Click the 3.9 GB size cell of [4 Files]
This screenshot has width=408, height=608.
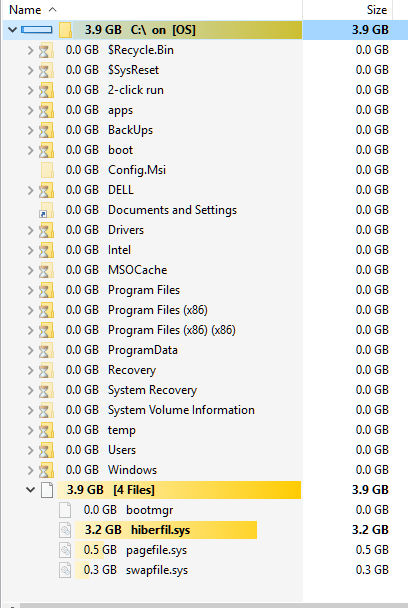370,490
